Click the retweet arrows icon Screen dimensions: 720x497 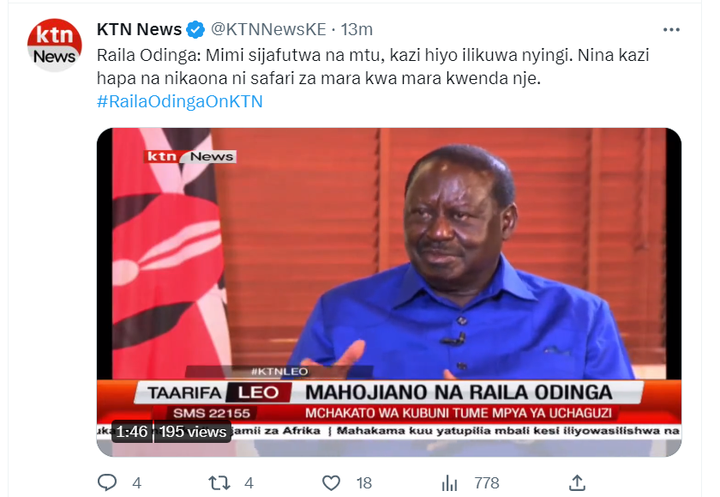219,483
